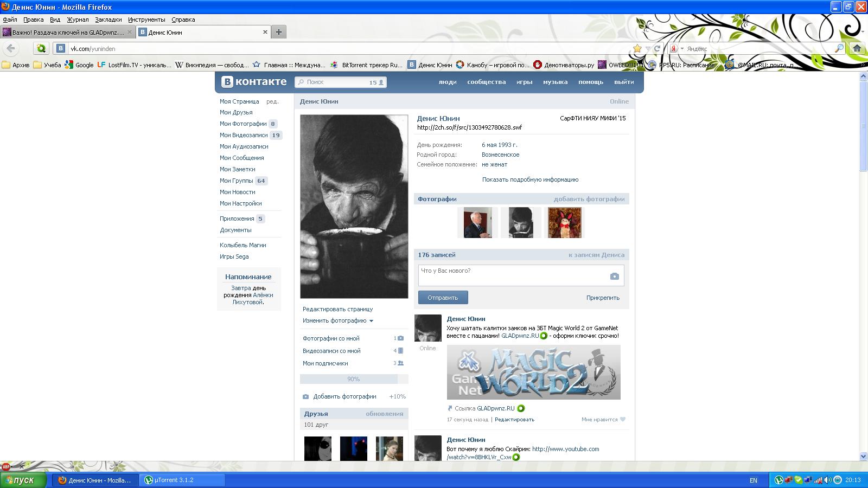
Task: Expand Показать подробную информацию
Action: (x=530, y=179)
